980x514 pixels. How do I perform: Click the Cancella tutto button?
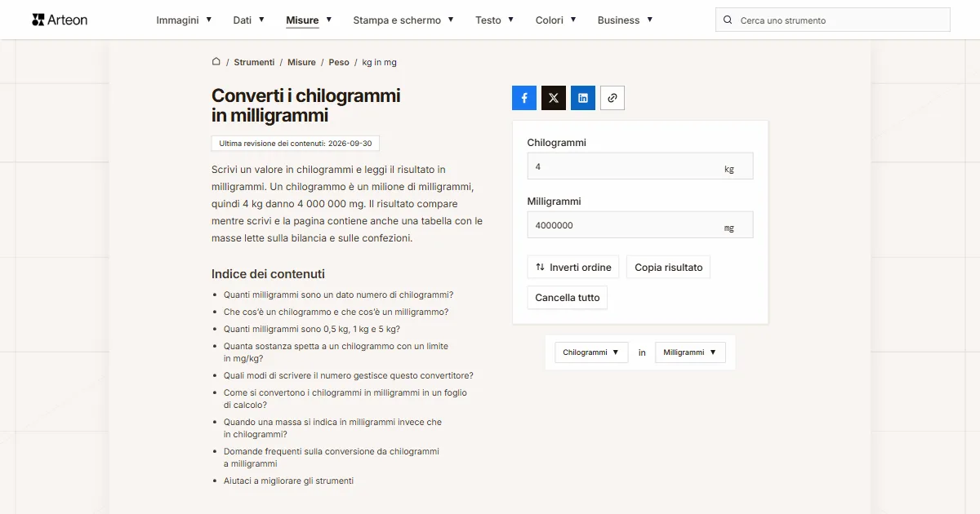click(568, 297)
